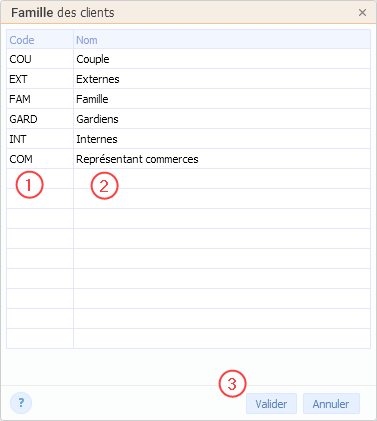The width and height of the screenshot is (377, 421).
Task: Sort by the Code column header
Action: pos(40,40)
